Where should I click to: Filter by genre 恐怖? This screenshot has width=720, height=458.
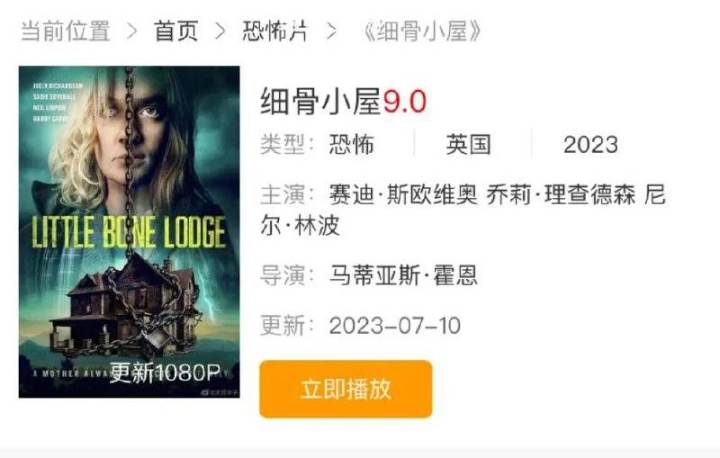[352, 144]
